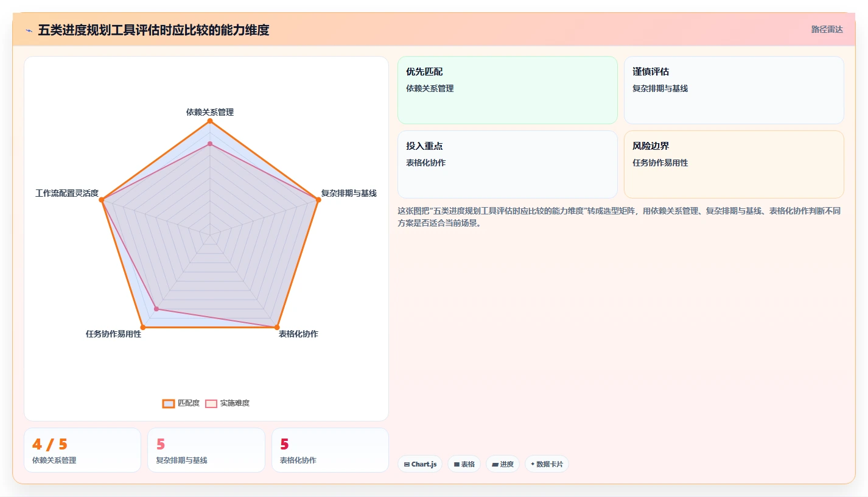
Task: Click the 表格 tag chip
Action: (x=464, y=464)
